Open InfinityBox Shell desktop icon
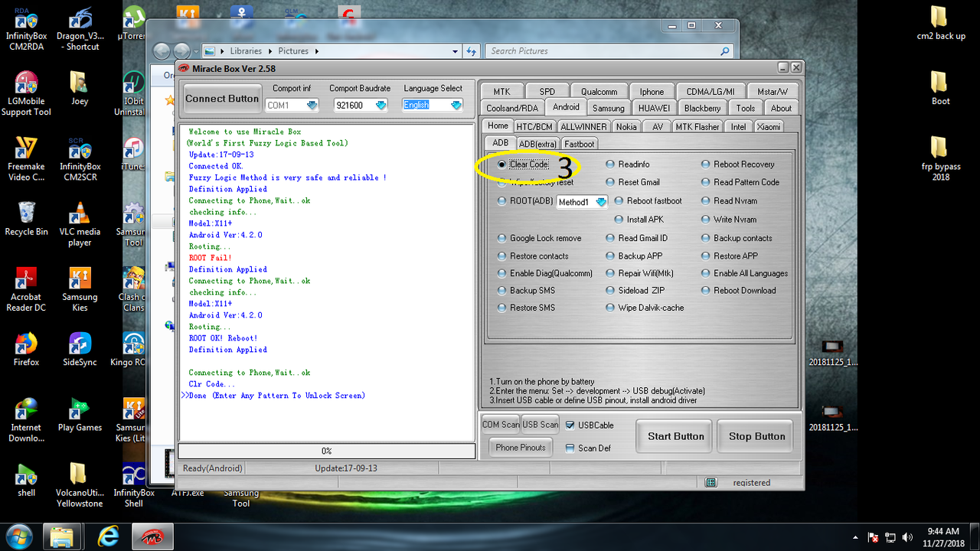 point(133,485)
